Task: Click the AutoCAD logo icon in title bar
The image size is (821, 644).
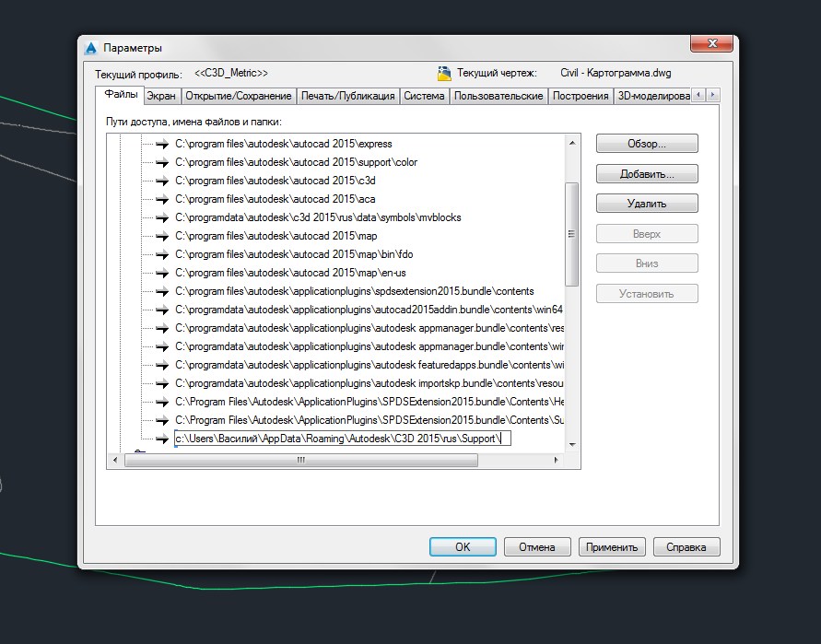Action: click(x=91, y=48)
